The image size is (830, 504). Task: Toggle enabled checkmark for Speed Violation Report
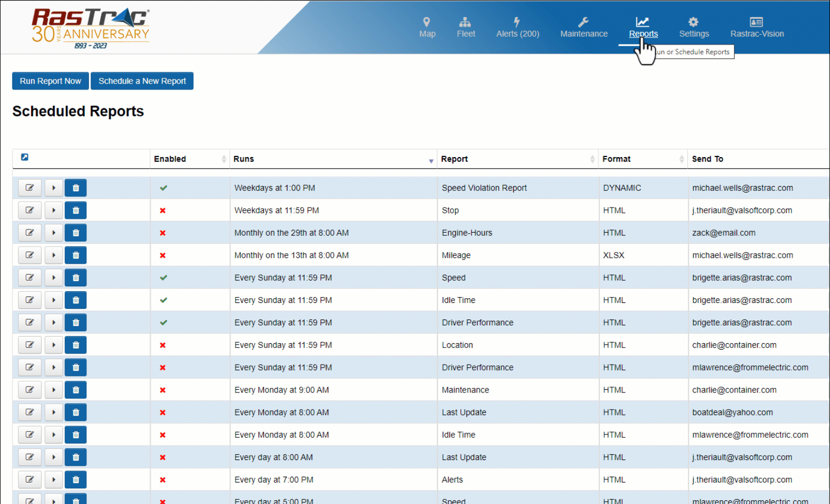pyautogui.click(x=164, y=188)
